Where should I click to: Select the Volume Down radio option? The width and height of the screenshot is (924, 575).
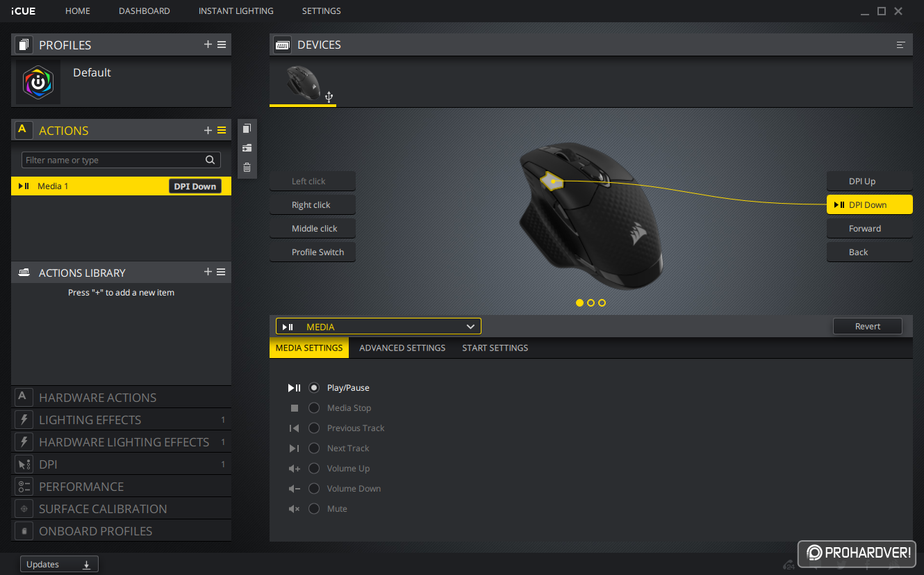(x=314, y=489)
